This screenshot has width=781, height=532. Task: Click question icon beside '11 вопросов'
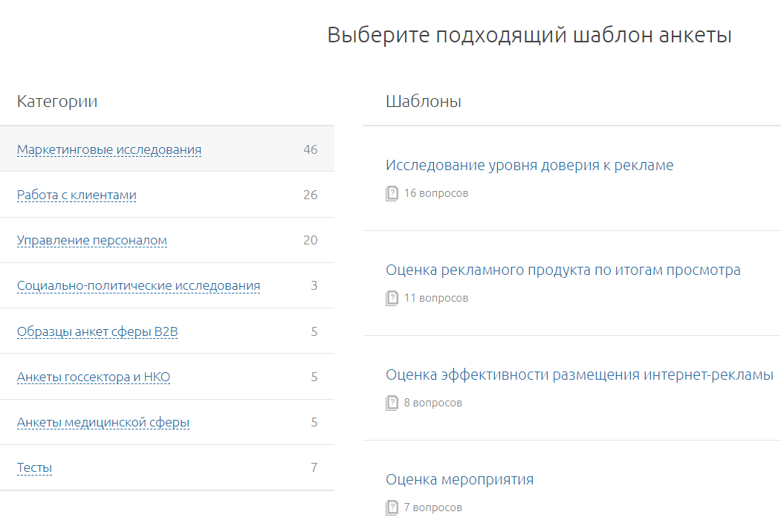coord(392,299)
